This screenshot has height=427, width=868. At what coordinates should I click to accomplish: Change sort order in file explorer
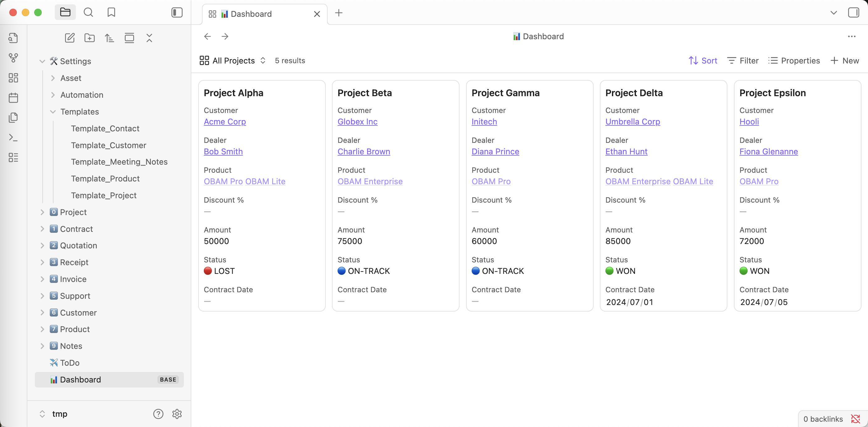[109, 38]
